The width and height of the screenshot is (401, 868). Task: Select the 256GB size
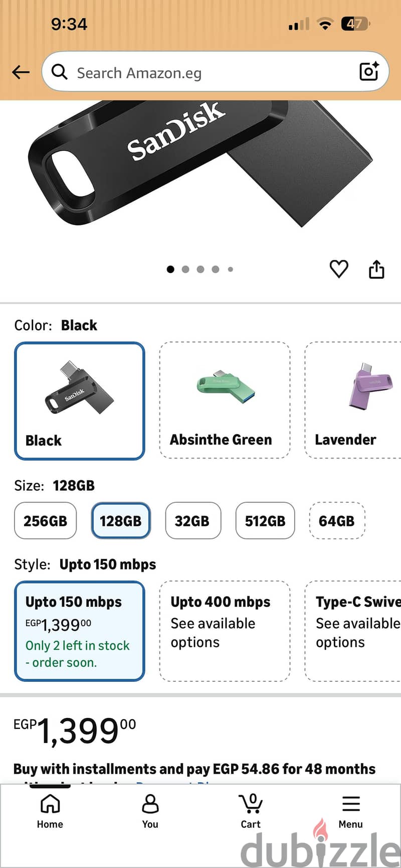coord(45,521)
